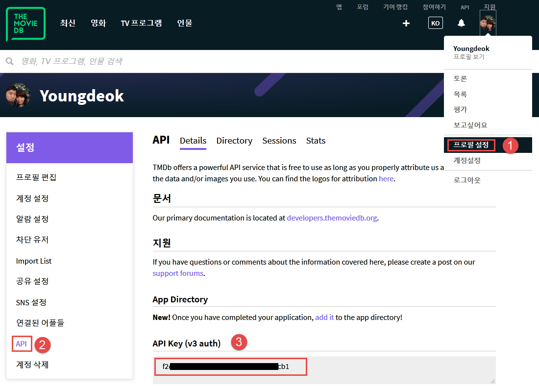
Task: Click The Movie DB logo
Action: (25, 24)
